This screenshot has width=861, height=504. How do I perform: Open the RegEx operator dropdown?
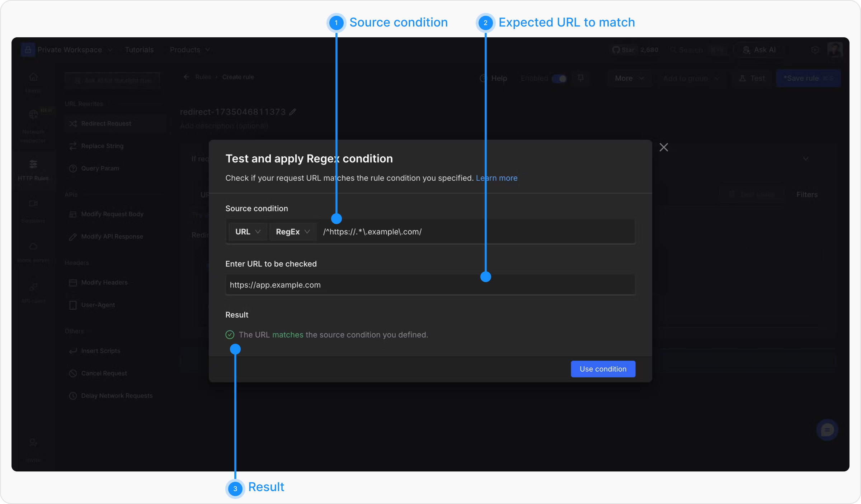(292, 232)
